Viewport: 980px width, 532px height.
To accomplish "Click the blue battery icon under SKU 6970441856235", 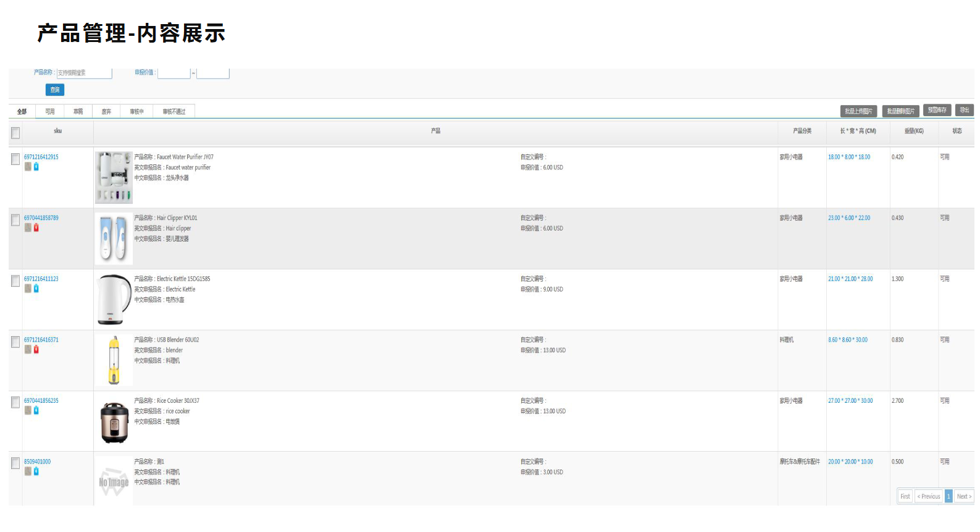I will (x=36, y=411).
